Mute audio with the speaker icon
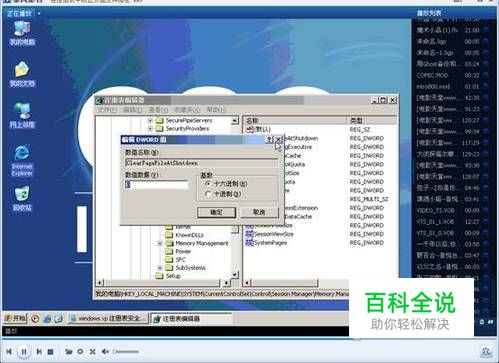Image resolution: width=499 pixels, height=363 pixels. point(105,351)
